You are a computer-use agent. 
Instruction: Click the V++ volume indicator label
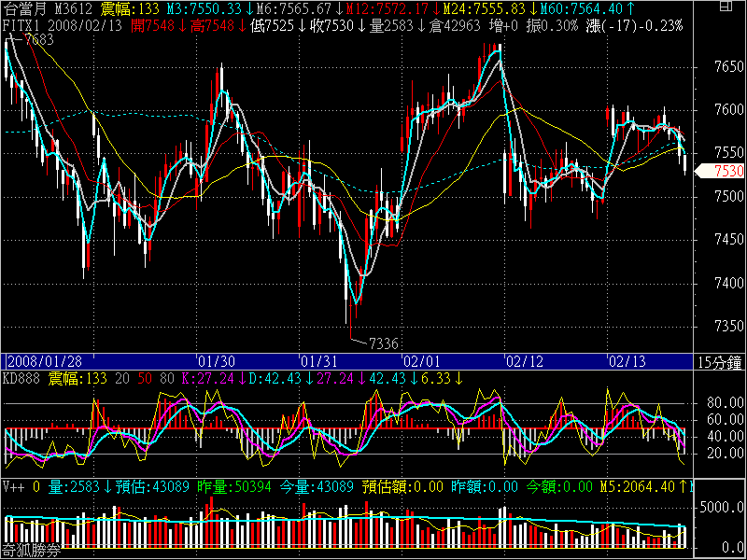pyautogui.click(x=13, y=486)
